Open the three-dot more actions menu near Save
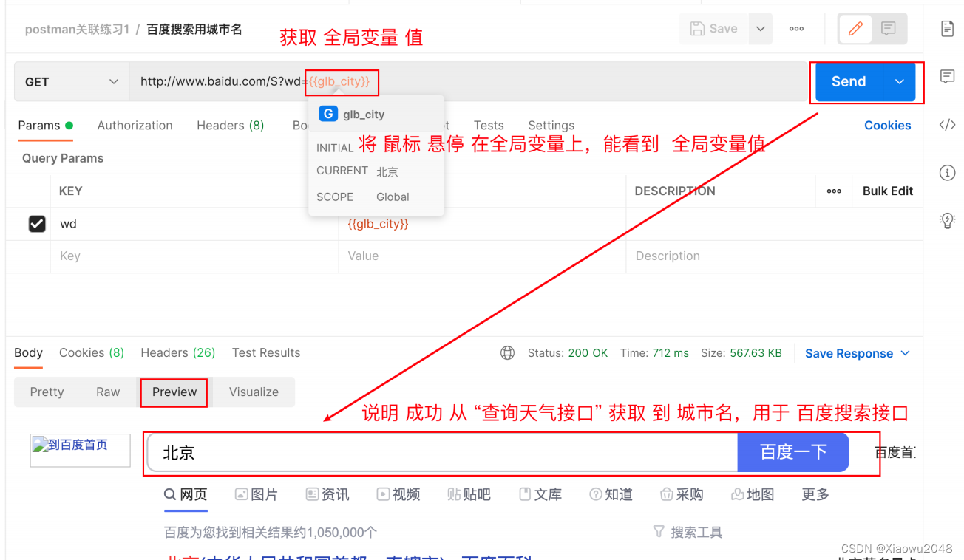This screenshot has width=964, height=560. pos(796,29)
